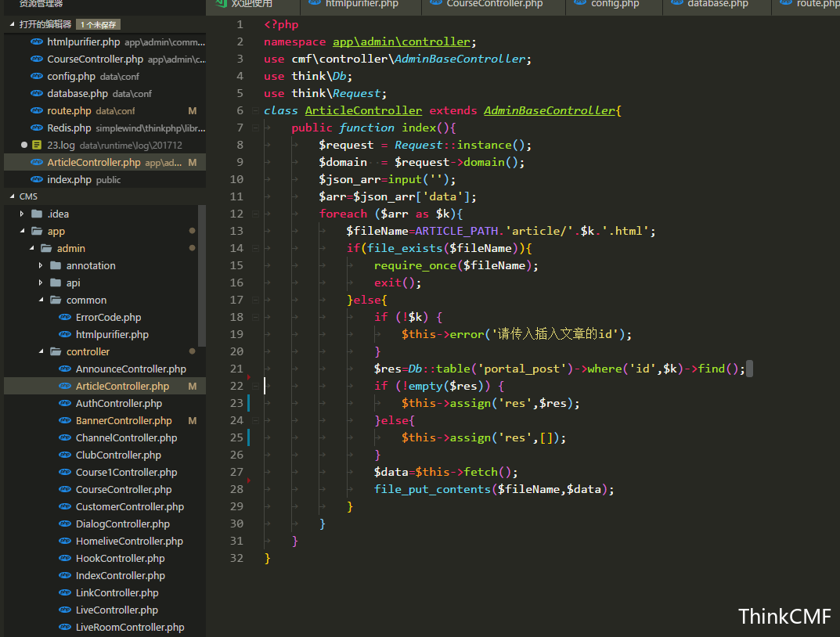Click the underlined ArticleController class name
Viewport: 840px width, 637px height.
363,110
